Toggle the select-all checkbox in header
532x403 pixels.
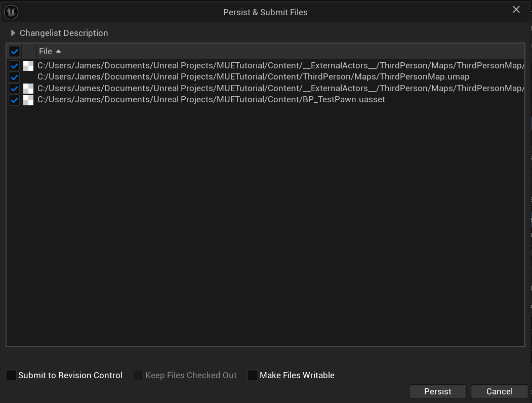[x=14, y=52]
